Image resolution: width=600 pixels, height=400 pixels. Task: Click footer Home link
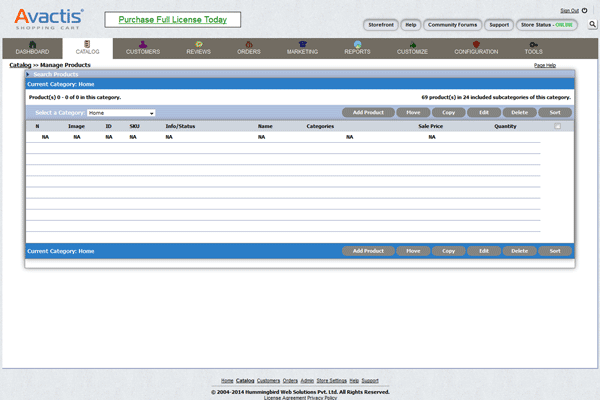click(x=227, y=381)
